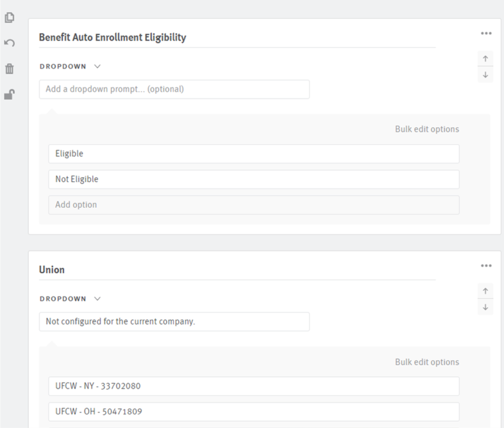Click the duplicate (copy) icon in left sidebar
This screenshot has width=504, height=428.
pos(10,18)
